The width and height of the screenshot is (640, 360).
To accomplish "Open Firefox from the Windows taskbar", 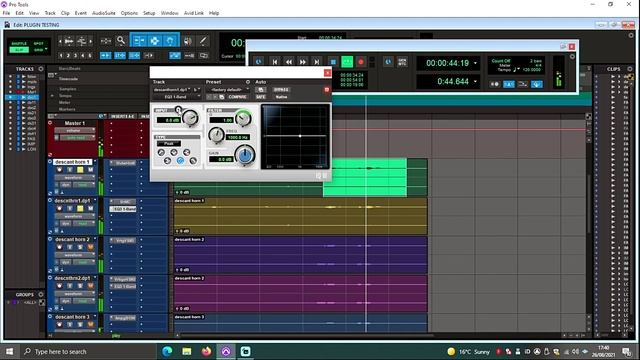I will tap(206, 351).
